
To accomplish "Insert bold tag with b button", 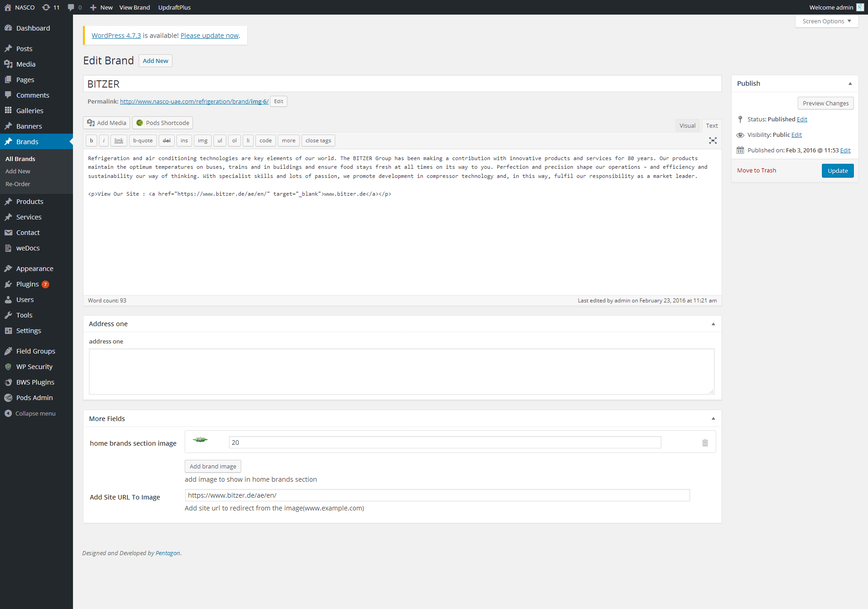I will point(91,141).
